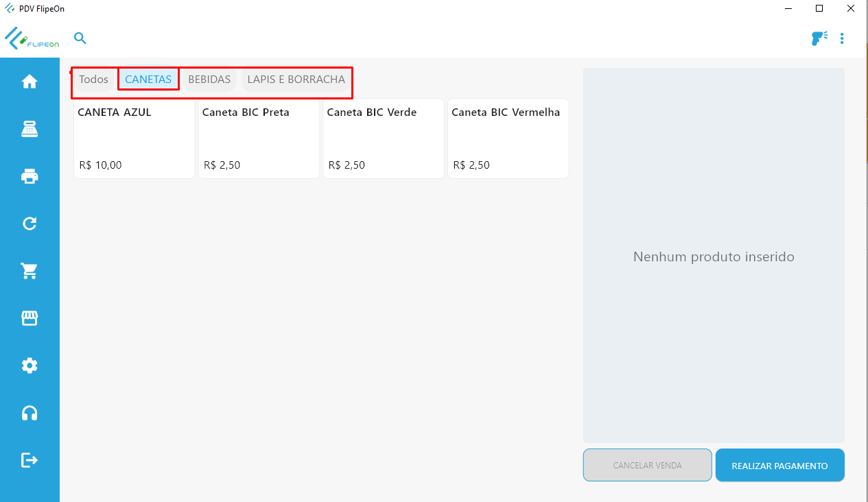Open settings gear icon in sidebar
Viewport: 868px width, 502px height.
(30, 366)
